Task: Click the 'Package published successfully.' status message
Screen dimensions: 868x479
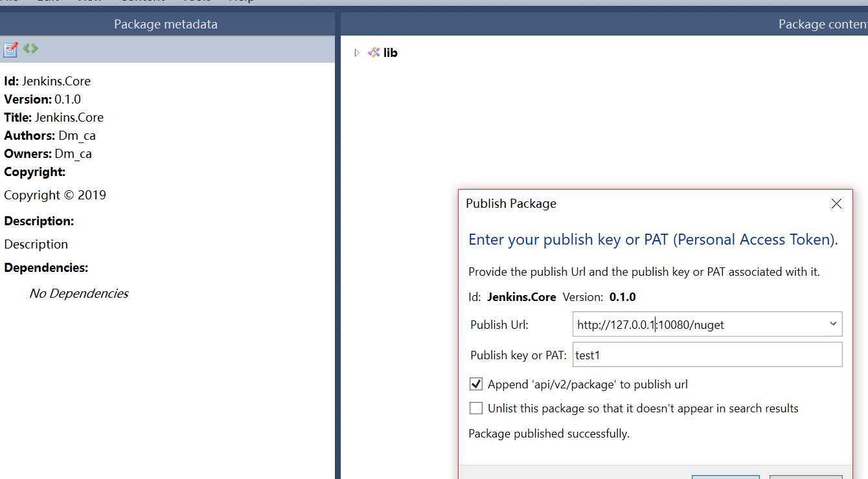Action: [x=549, y=434]
